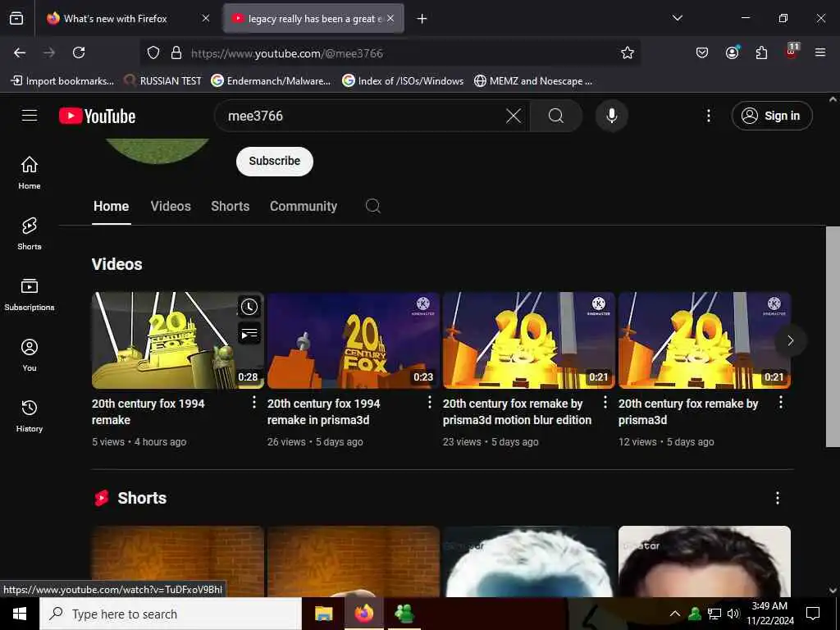The width and height of the screenshot is (840, 630).
Task: Open the Index of /ISOs/Windows bookmark
Action: tap(403, 81)
